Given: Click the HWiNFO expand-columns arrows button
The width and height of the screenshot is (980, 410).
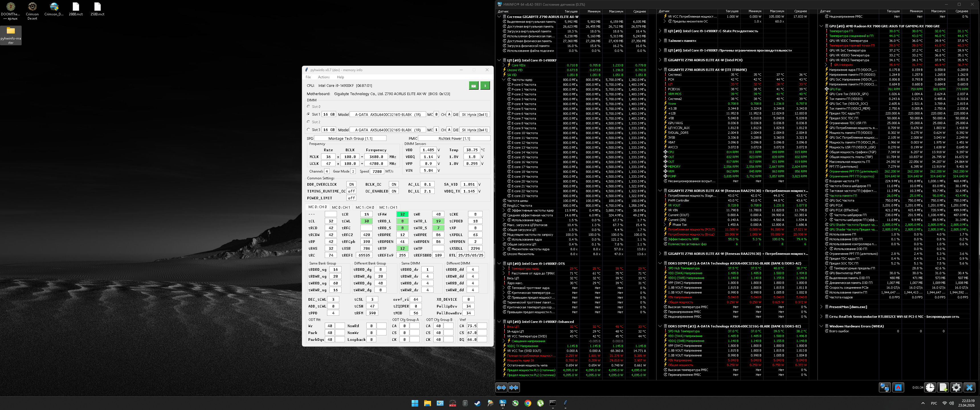Looking at the screenshot, I should [x=501, y=387].
